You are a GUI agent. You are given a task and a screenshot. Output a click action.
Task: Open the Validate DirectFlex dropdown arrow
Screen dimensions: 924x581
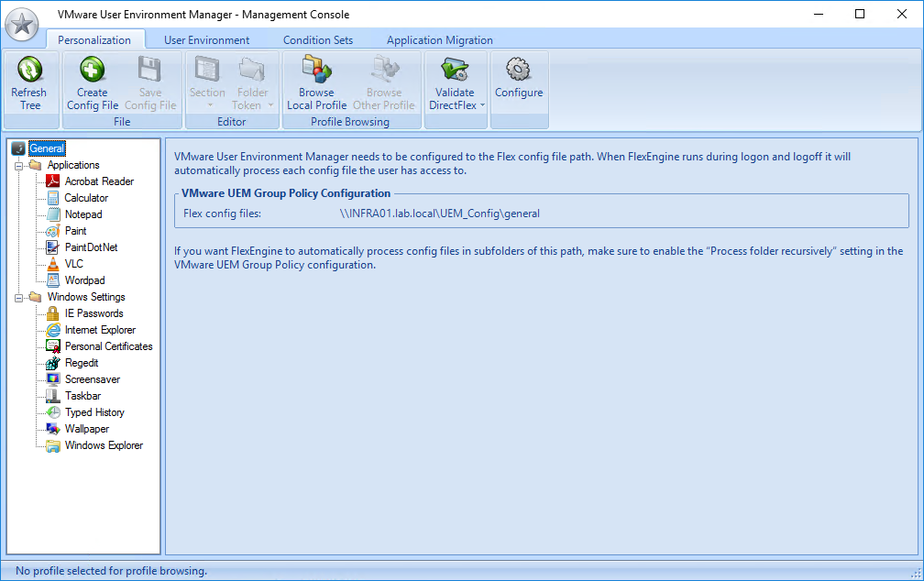[x=482, y=105]
